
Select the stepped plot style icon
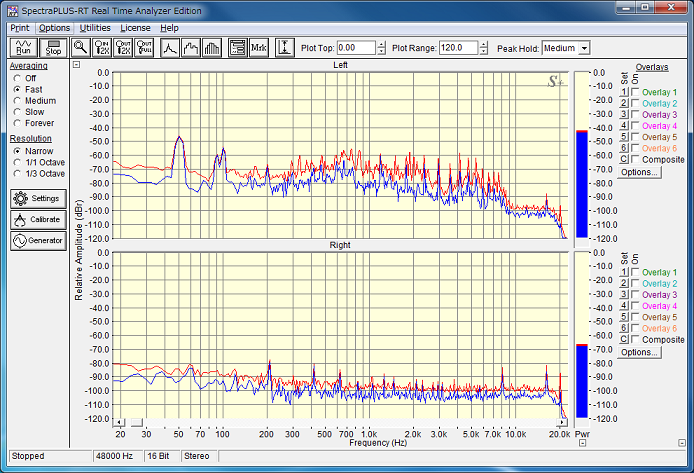[190, 47]
